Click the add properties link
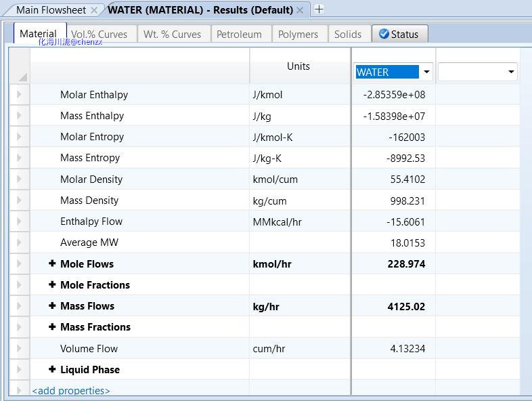 tap(71, 390)
